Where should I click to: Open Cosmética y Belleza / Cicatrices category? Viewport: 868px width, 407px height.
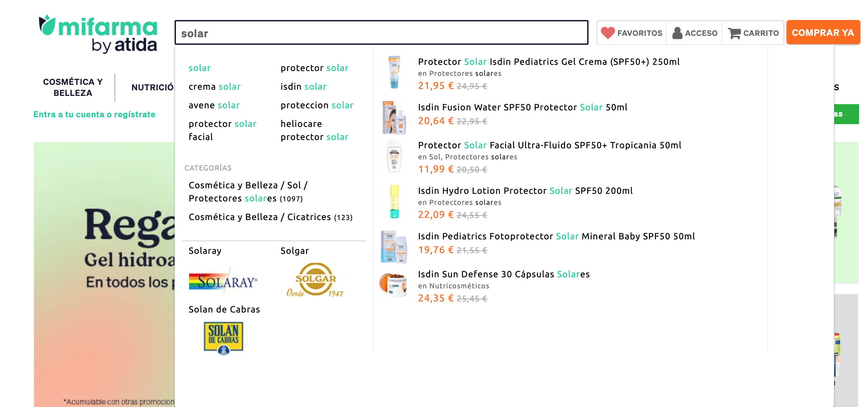point(270,217)
